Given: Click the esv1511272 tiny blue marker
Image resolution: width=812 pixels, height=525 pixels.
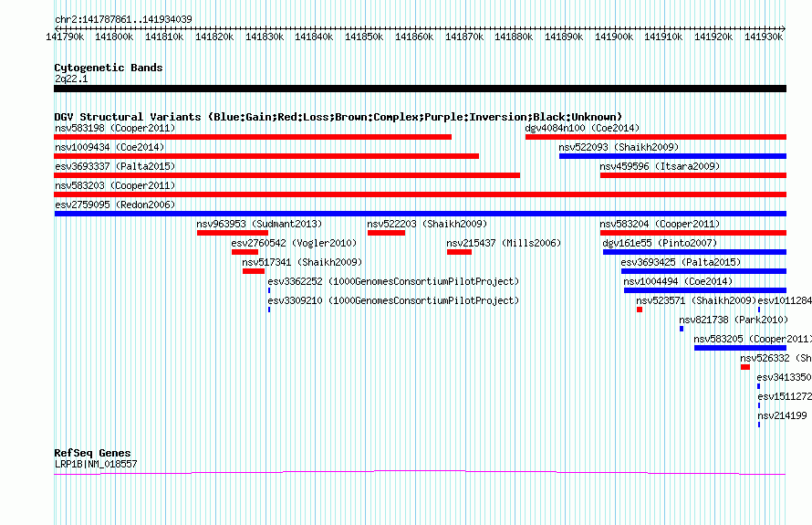Looking at the screenshot, I should click(x=759, y=405).
